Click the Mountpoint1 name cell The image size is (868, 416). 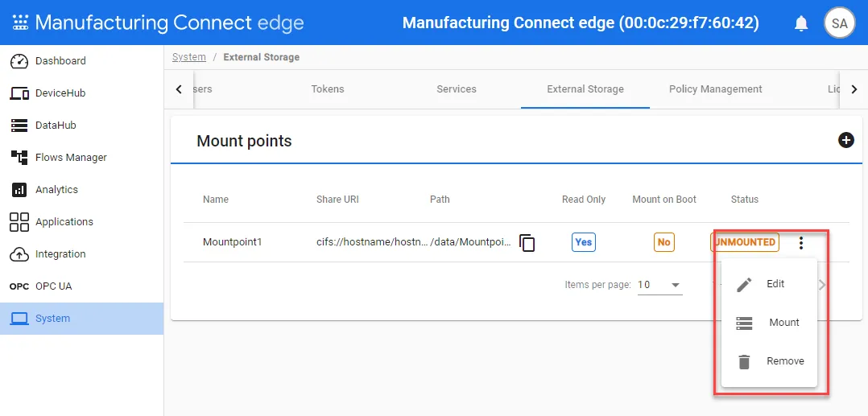point(232,242)
